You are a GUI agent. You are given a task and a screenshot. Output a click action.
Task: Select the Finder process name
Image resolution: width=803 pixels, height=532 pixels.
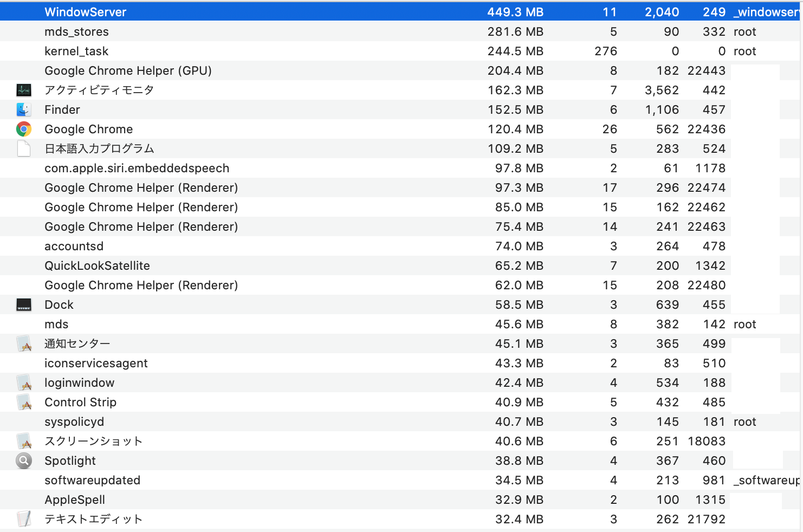click(x=62, y=109)
